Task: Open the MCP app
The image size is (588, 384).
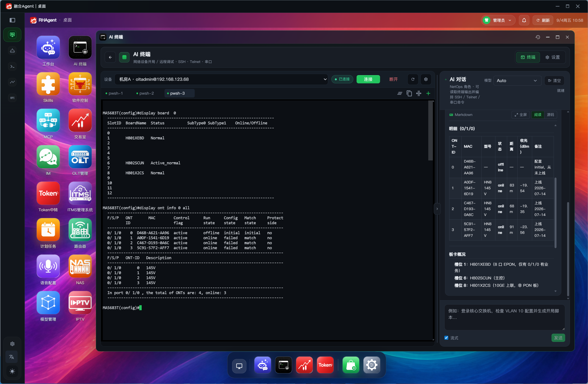Action: click(x=48, y=120)
